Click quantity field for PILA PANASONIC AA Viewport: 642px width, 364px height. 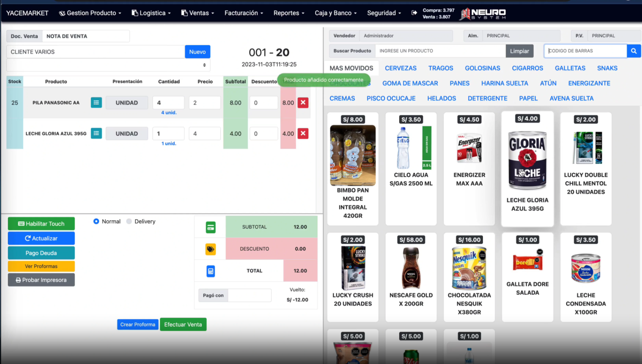point(168,103)
